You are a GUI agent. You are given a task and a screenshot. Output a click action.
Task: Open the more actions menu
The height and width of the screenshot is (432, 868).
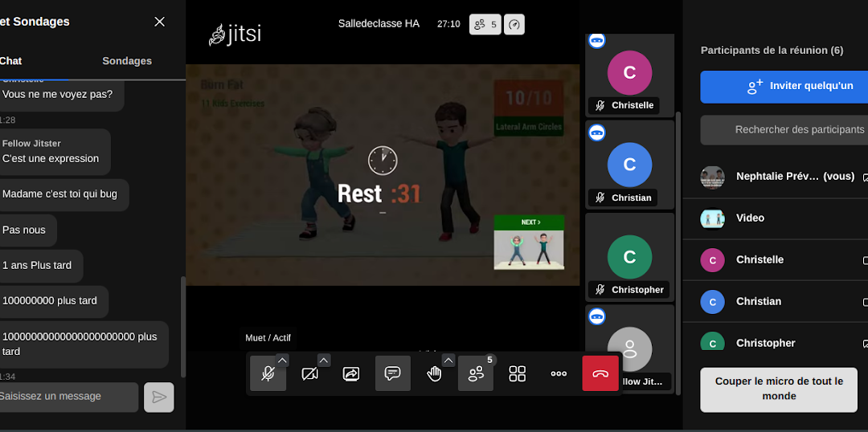tap(559, 373)
